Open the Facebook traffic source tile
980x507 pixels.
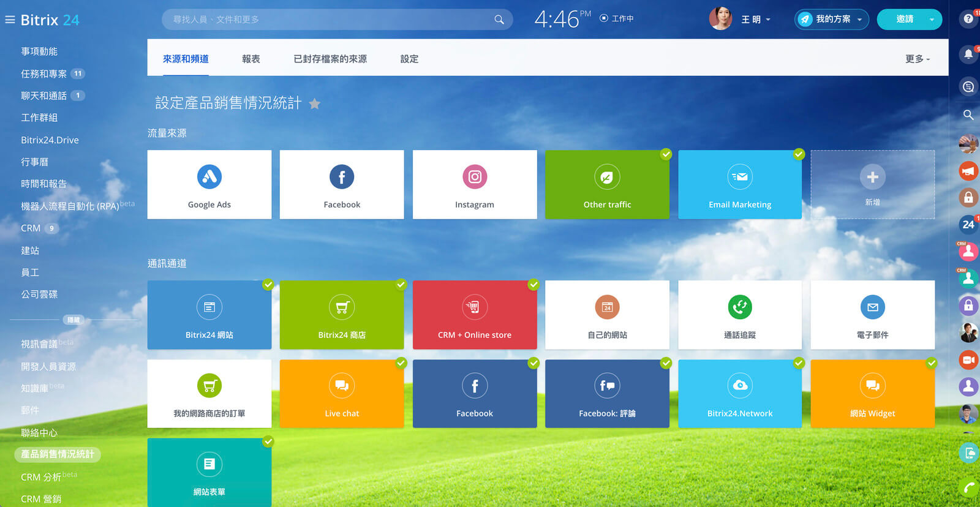[x=342, y=184]
